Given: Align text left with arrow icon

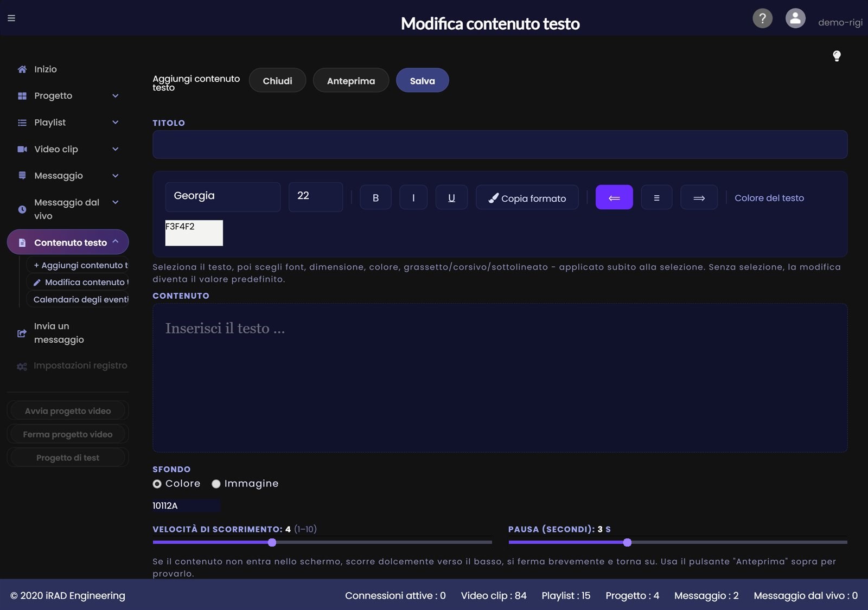Looking at the screenshot, I should [x=614, y=197].
